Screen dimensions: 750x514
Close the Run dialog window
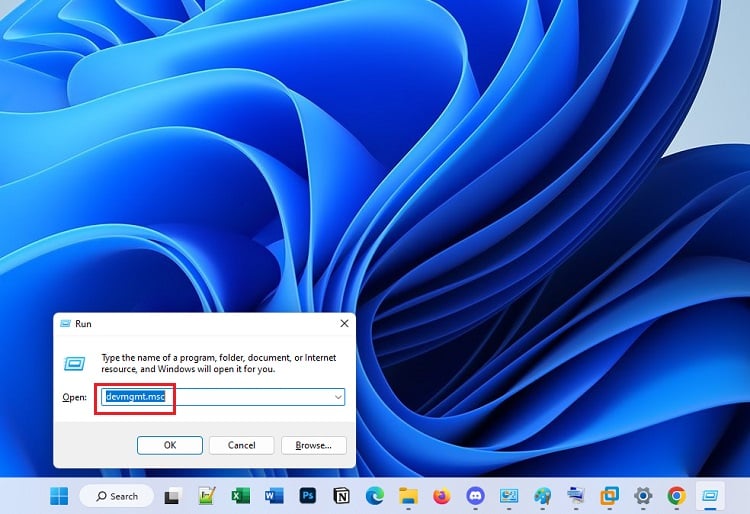(x=344, y=324)
